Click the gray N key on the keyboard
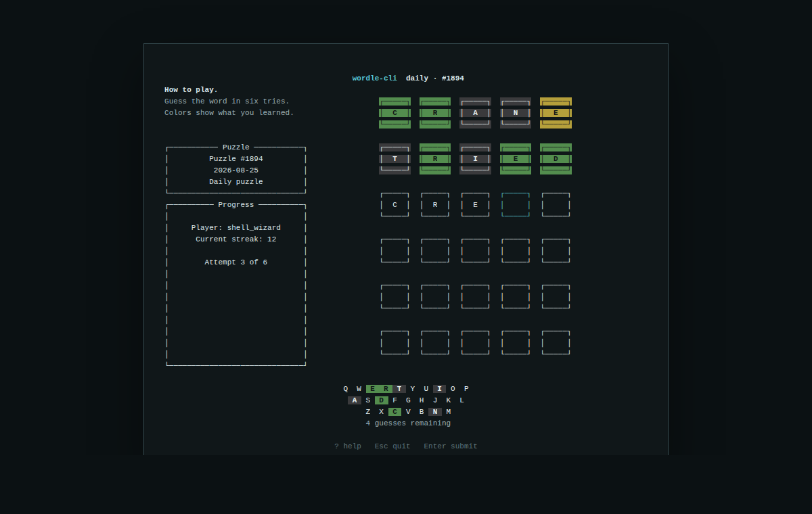 click(435, 412)
